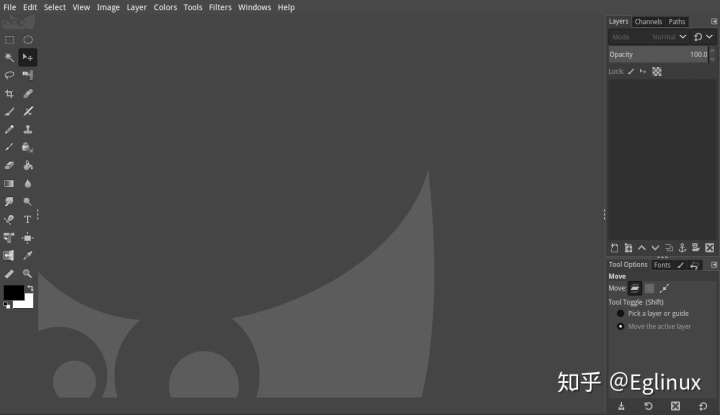Image resolution: width=720 pixels, height=415 pixels.
Task: Select the Gradient tool
Action: tap(9, 184)
